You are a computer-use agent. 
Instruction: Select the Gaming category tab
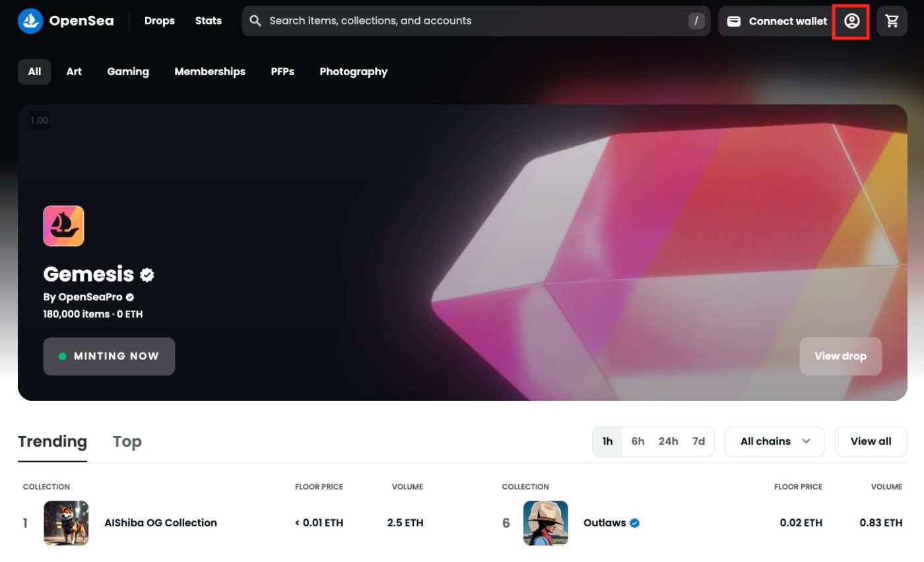(128, 72)
